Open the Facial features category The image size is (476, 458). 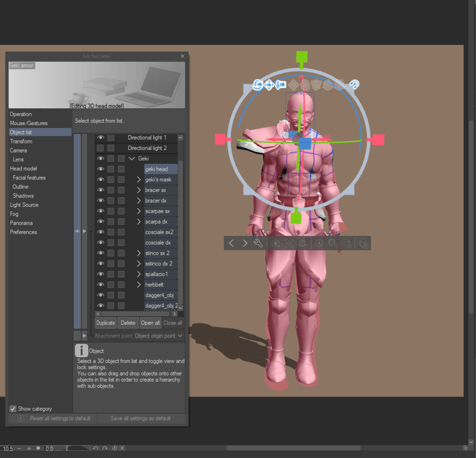[x=29, y=178]
